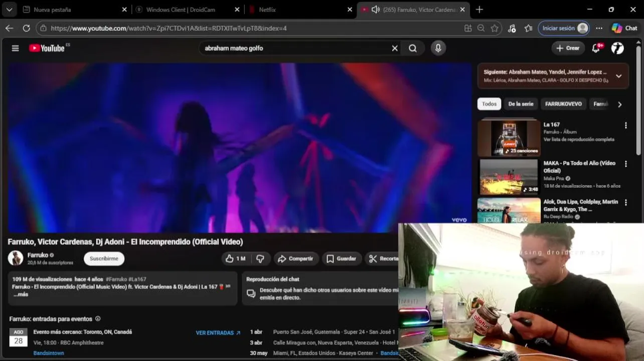644x361 pixels.
Task: Open the YouTube hamburger guide menu
Action: 15,48
